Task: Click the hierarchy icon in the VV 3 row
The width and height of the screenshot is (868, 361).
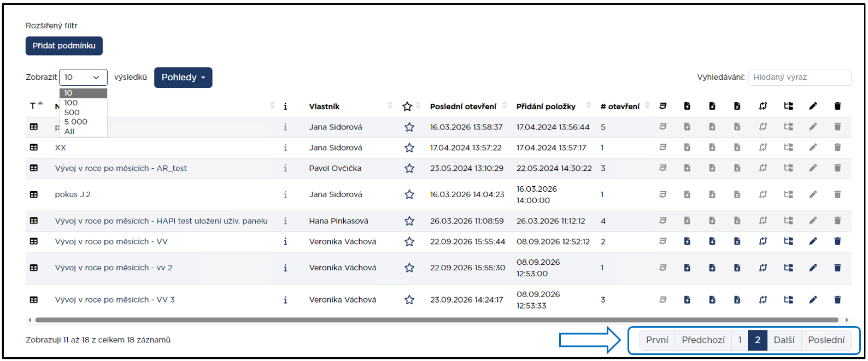Action: (x=788, y=300)
